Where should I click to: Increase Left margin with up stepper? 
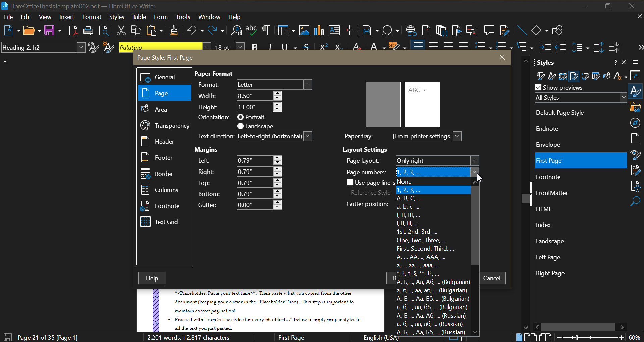277,158
